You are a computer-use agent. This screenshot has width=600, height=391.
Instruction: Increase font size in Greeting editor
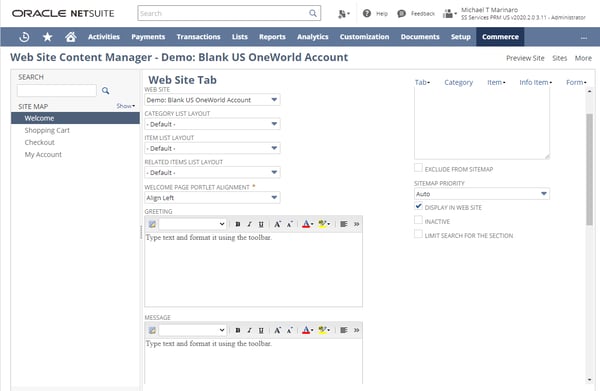(x=277, y=224)
